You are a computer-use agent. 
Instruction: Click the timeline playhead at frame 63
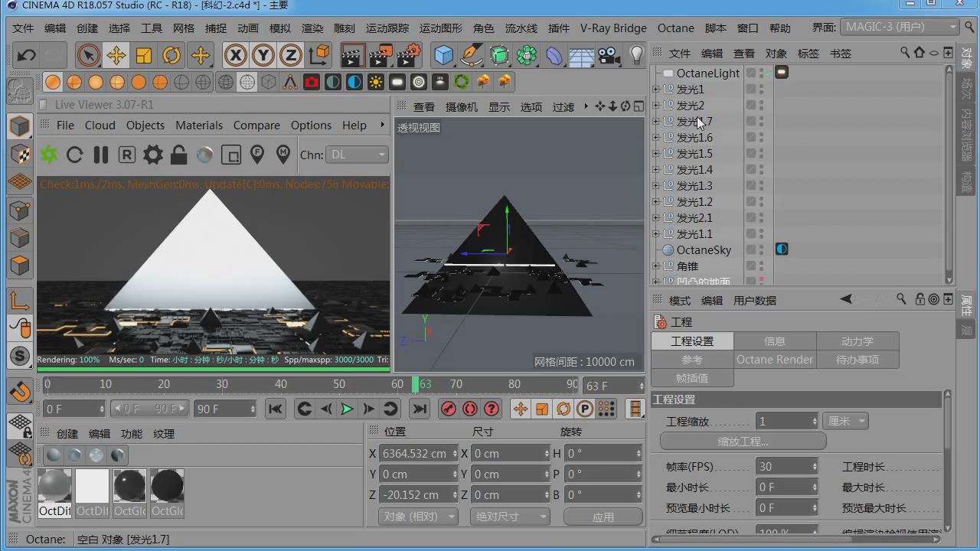416,384
